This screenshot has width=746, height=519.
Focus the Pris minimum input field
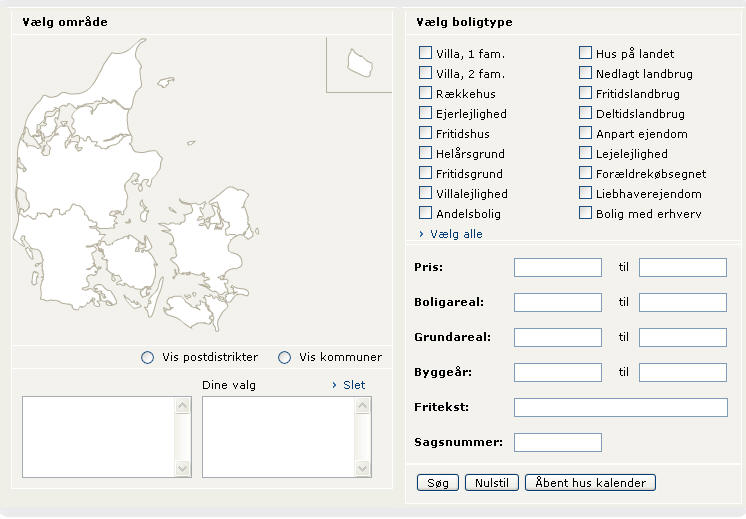point(558,267)
